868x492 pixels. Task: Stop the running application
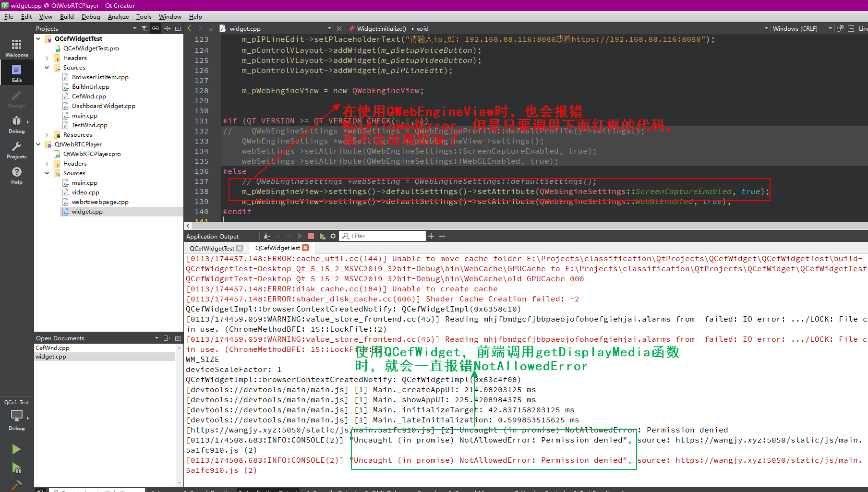tap(311, 236)
